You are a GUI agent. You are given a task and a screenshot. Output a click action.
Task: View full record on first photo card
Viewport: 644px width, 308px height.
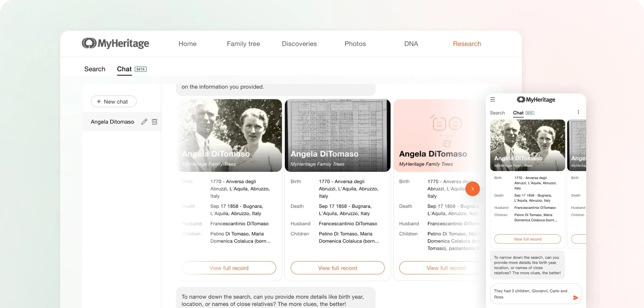(229, 268)
